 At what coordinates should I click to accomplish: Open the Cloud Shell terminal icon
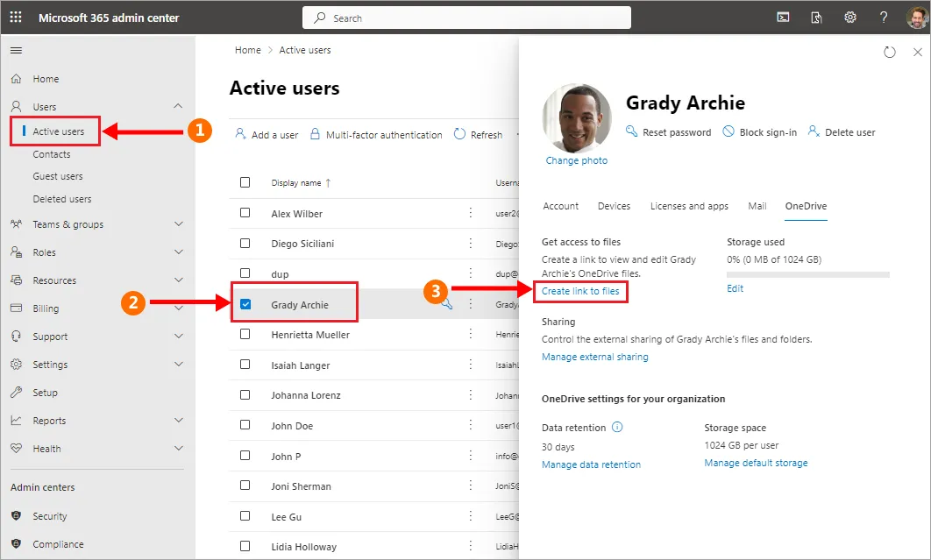[783, 18]
